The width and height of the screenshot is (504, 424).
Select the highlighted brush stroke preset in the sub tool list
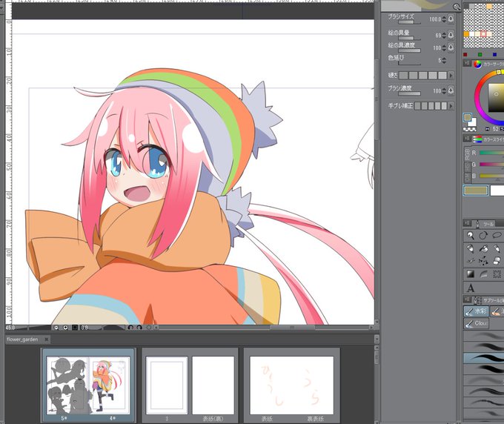[483, 358]
